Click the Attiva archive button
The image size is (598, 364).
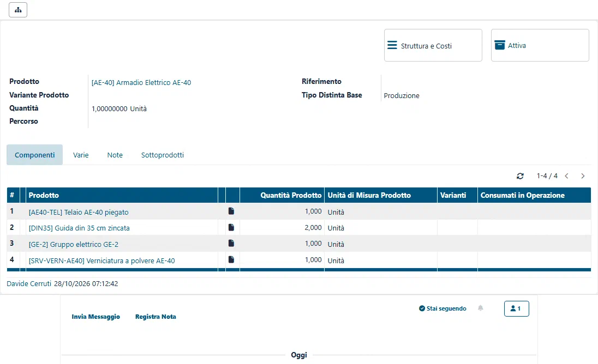tap(540, 45)
